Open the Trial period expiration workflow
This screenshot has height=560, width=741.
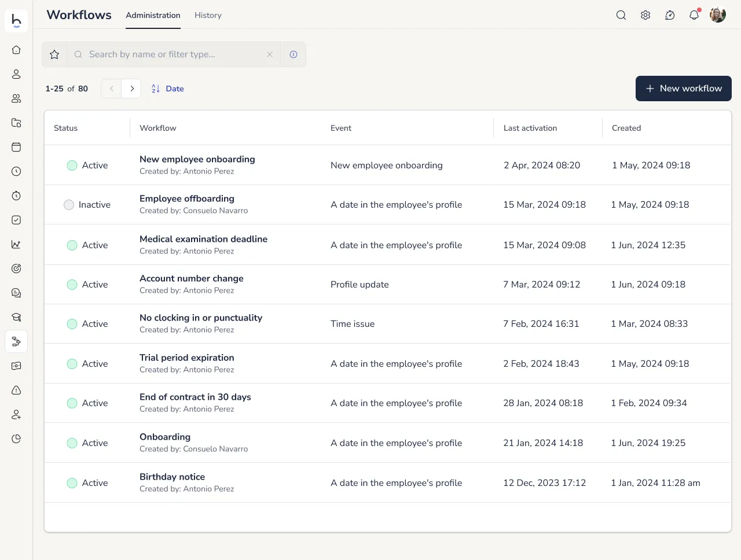(x=187, y=358)
